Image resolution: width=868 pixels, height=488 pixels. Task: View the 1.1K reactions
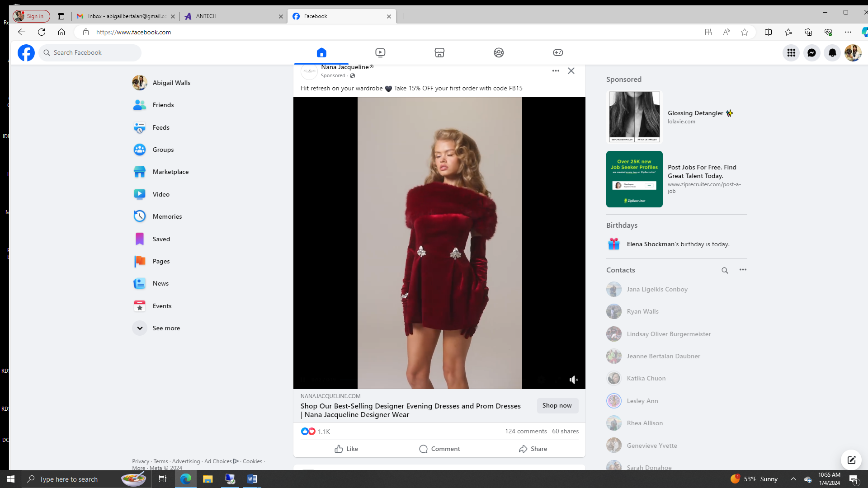pos(316,432)
